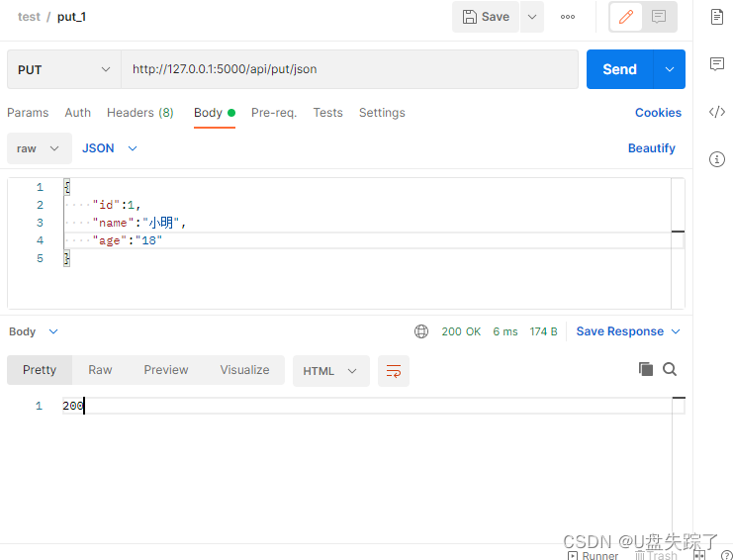Switch to comment mode icon
The height and width of the screenshot is (560, 733).
[x=659, y=17]
